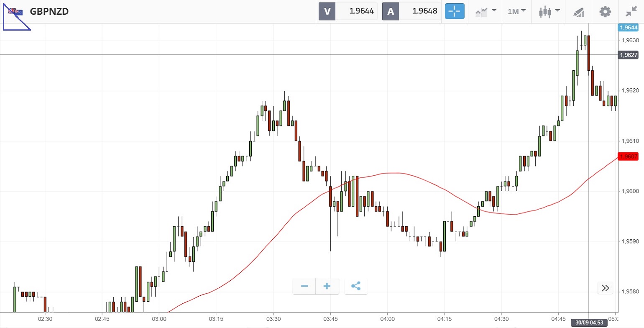
Task: Open the 1M timeframe dropdown
Action: click(x=516, y=11)
